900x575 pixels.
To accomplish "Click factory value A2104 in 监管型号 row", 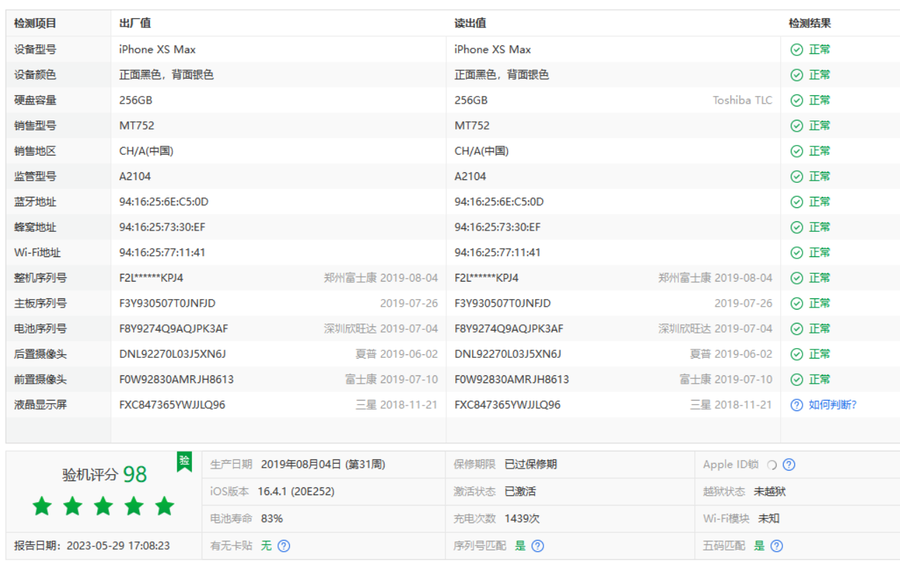I will coord(135,177).
